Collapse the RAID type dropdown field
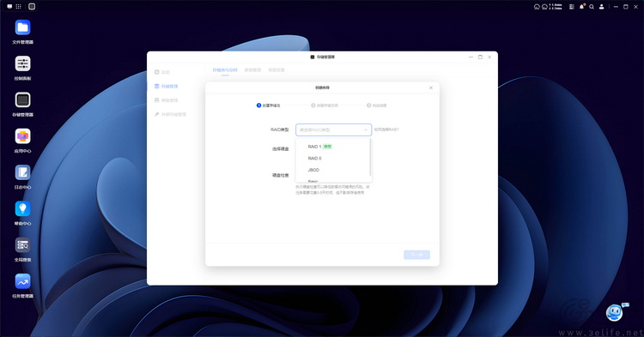The width and height of the screenshot is (644, 337). click(x=333, y=130)
